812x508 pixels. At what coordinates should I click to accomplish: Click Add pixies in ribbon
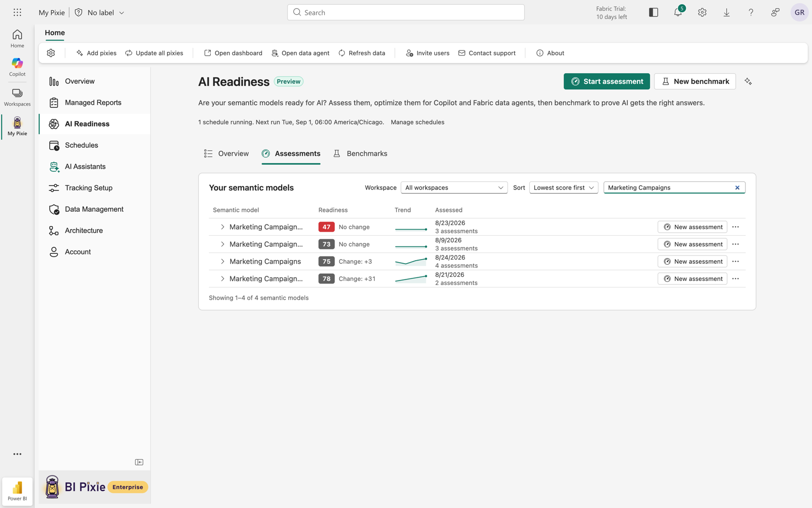(x=96, y=53)
